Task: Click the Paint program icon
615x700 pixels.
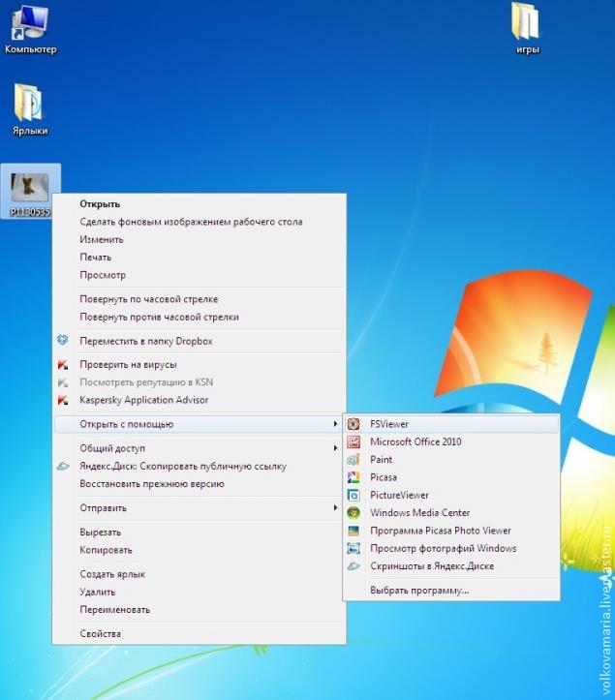Action: [x=354, y=460]
